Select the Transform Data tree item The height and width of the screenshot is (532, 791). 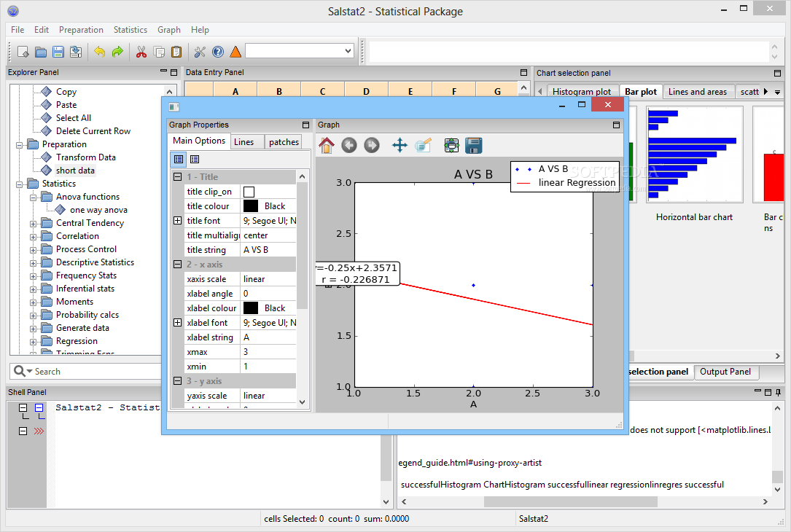pyautogui.click(x=86, y=157)
